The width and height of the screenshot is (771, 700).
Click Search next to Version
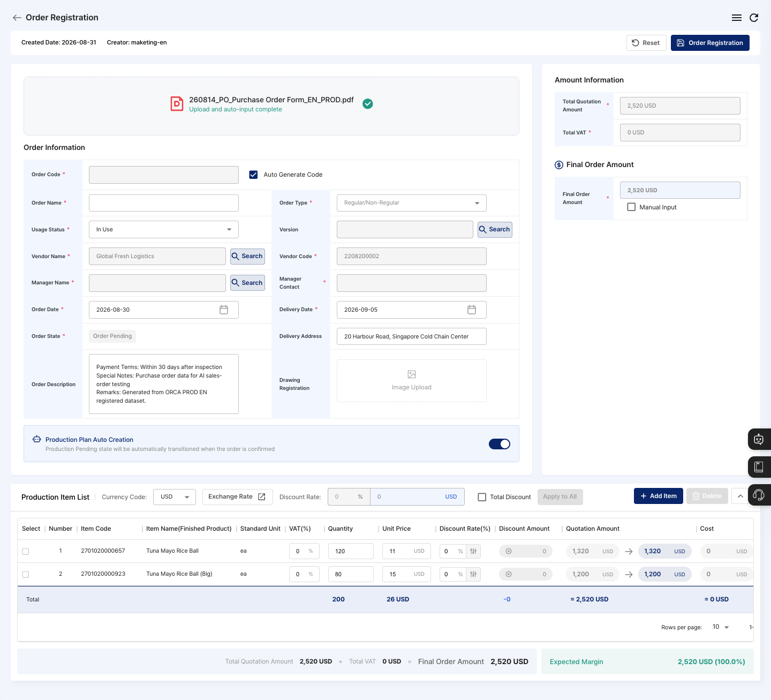pos(495,229)
